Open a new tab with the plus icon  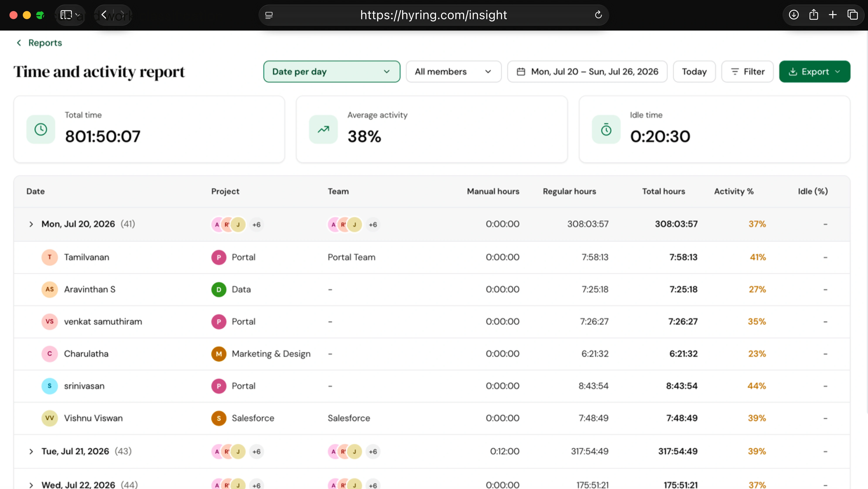click(833, 15)
